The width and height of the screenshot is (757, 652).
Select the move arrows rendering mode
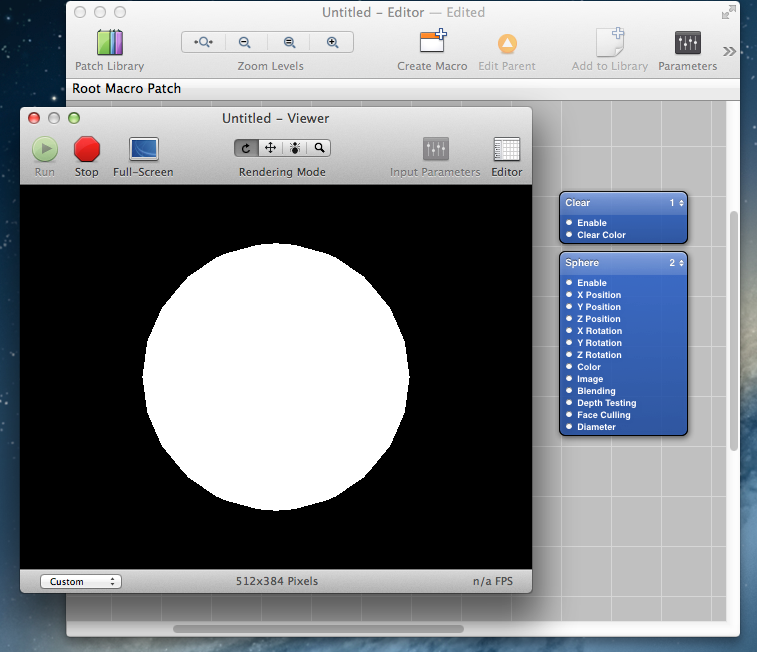point(270,148)
